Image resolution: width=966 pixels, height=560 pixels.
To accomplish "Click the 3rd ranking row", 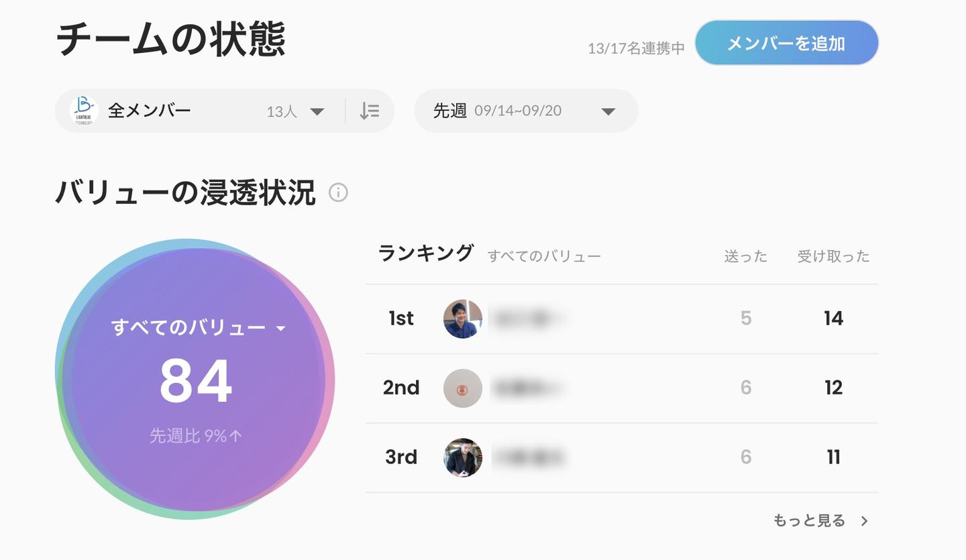I will 621,457.
